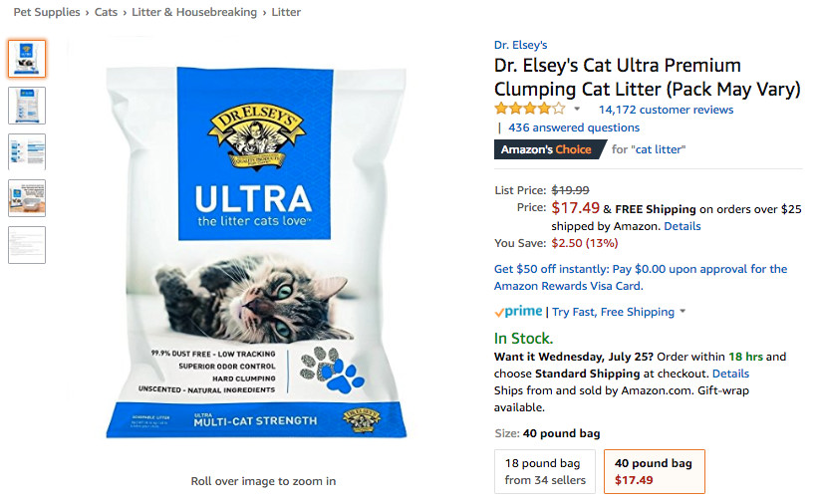This screenshot has width=821, height=504.
Task: Select the 40 pound bag size option
Action: [655, 471]
